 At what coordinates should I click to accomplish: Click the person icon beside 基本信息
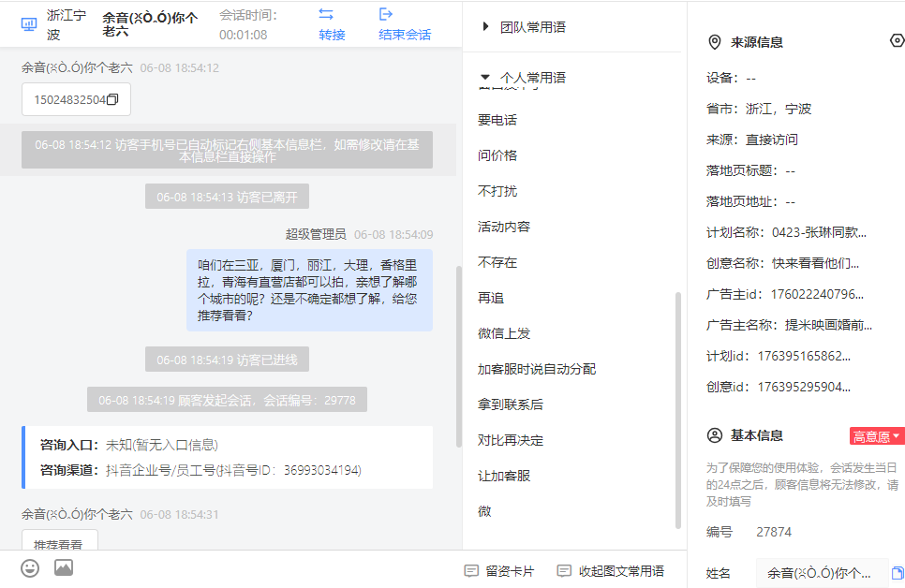[x=715, y=435]
